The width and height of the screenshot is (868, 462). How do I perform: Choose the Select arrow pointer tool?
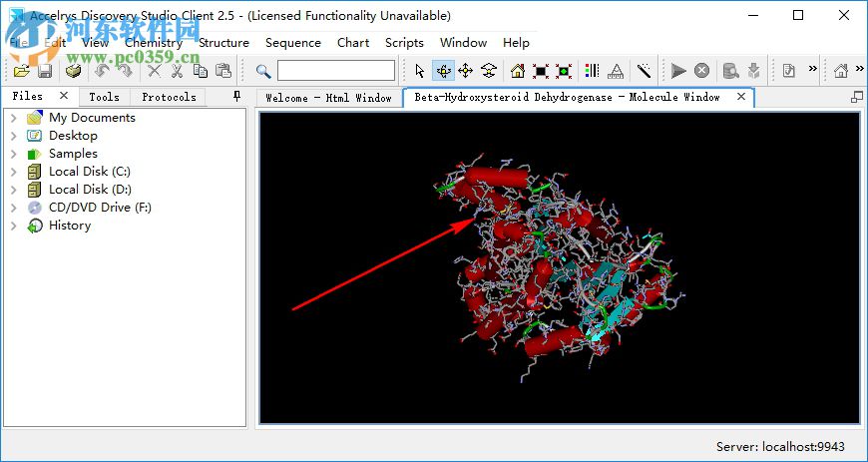tap(420, 71)
